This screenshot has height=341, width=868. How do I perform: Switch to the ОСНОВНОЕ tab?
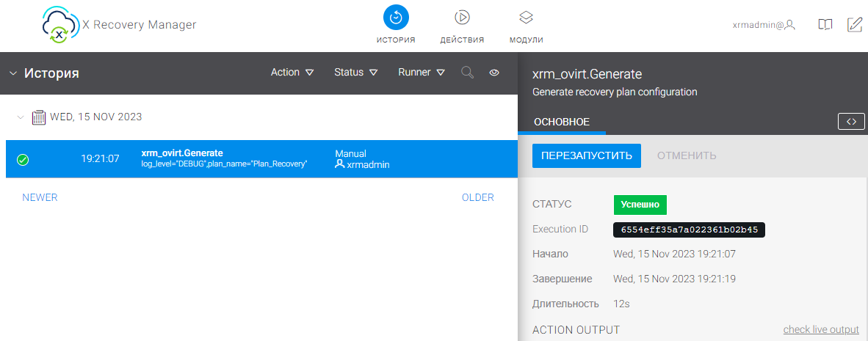click(x=562, y=122)
